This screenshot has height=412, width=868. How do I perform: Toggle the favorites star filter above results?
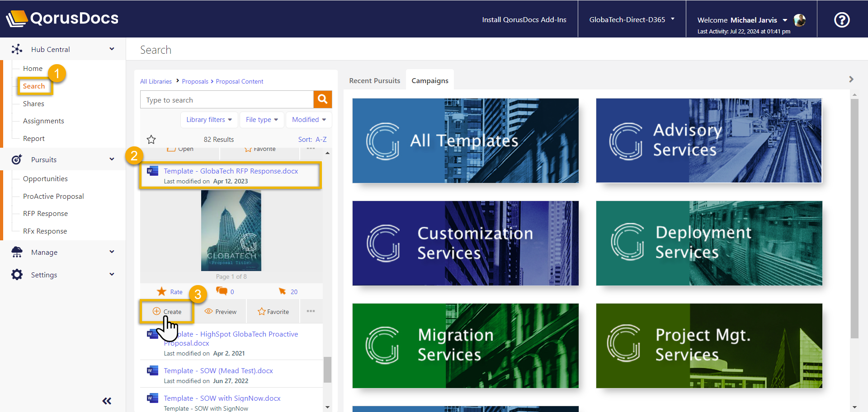[x=151, y=140]
